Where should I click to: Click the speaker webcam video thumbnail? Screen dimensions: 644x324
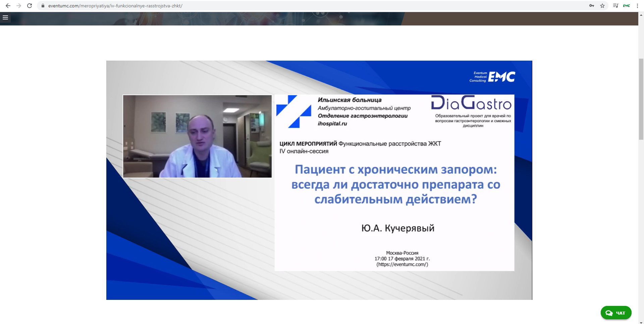[197, 136]
